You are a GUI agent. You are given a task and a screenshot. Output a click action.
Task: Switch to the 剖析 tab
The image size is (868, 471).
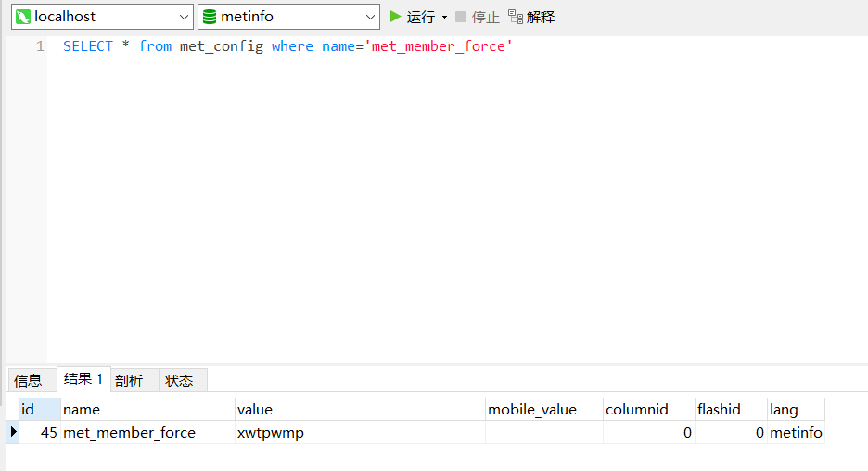click(x=129, y=380)
